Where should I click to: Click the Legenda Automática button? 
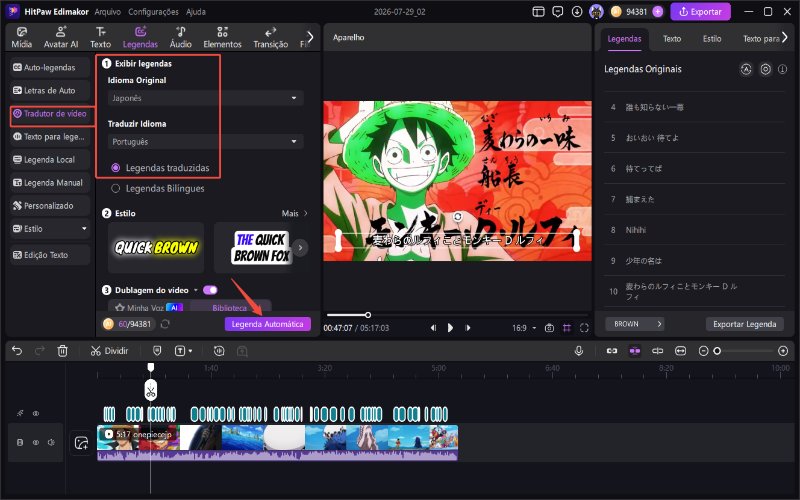tap(267, 324)
